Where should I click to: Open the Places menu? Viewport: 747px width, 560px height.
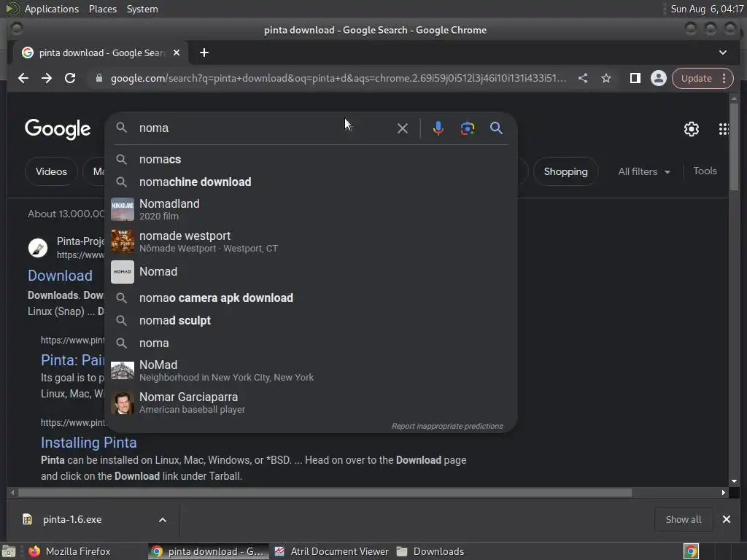point(103,9)
